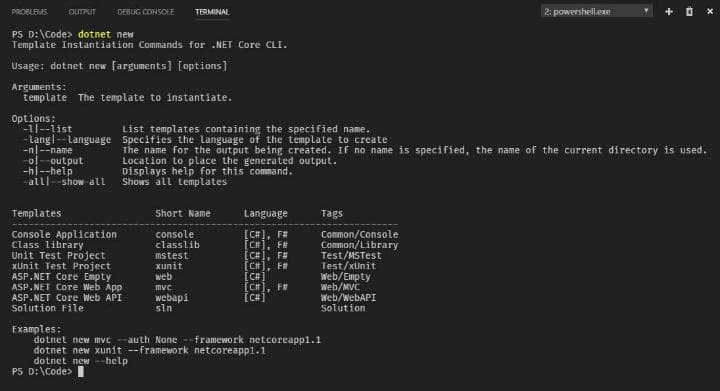Click the 'Language' column header
This screenshot has height=391, width=720.
coord(265,213)
